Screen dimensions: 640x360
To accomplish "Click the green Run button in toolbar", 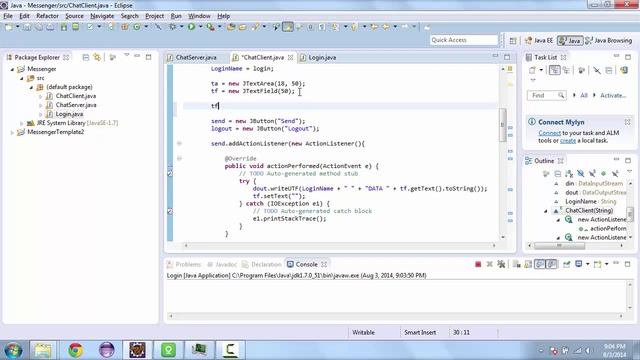I will coord(191,27).
